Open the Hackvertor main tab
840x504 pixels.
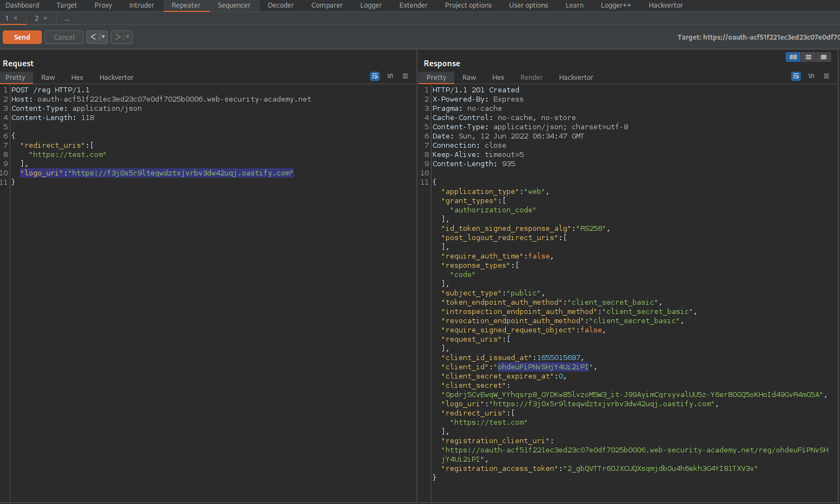point(666,5)
